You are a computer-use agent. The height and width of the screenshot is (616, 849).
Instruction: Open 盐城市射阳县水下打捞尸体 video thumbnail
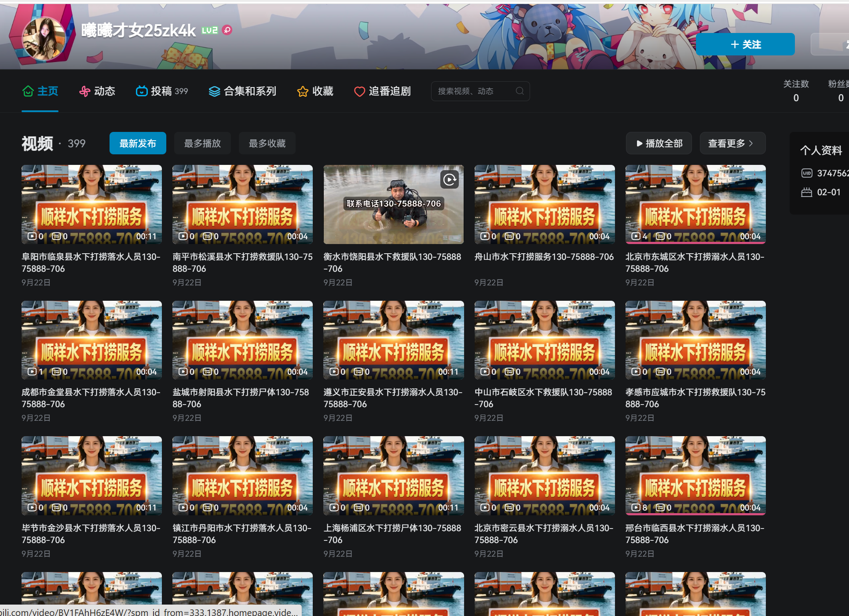(242, 340)
